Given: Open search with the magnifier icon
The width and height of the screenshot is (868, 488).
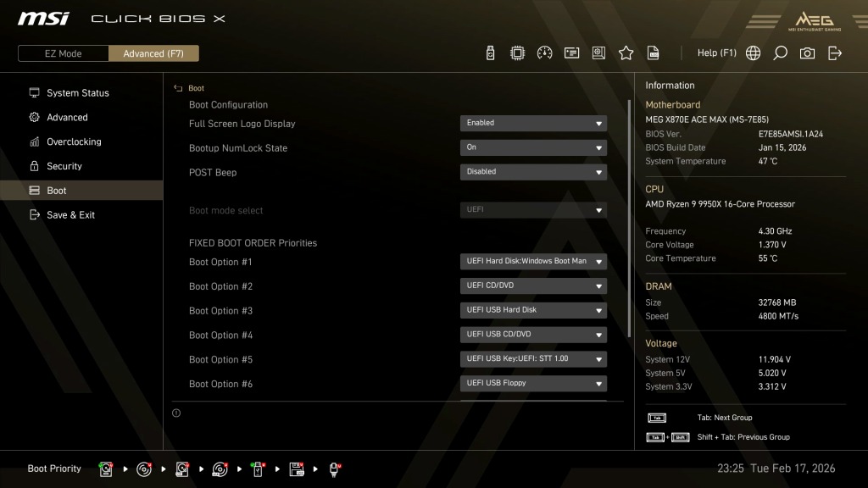Looking at the screenshot, I should (x=780, y=53).
